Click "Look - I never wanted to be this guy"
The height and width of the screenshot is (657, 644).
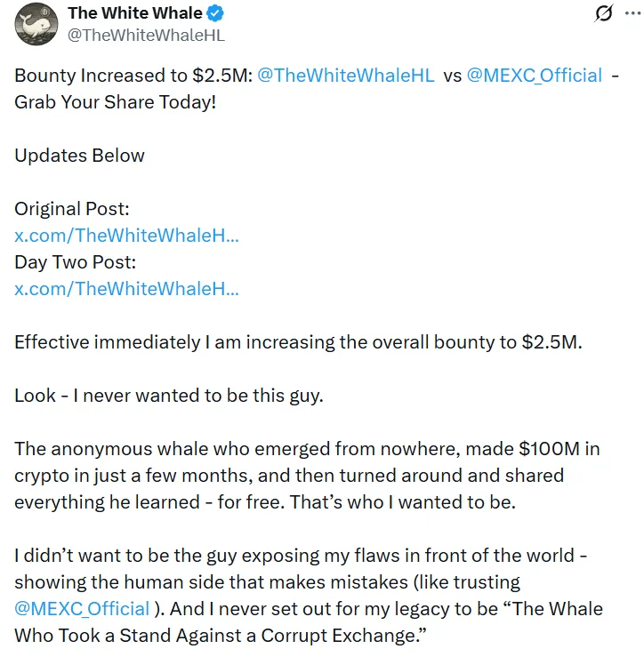(168, 396)
